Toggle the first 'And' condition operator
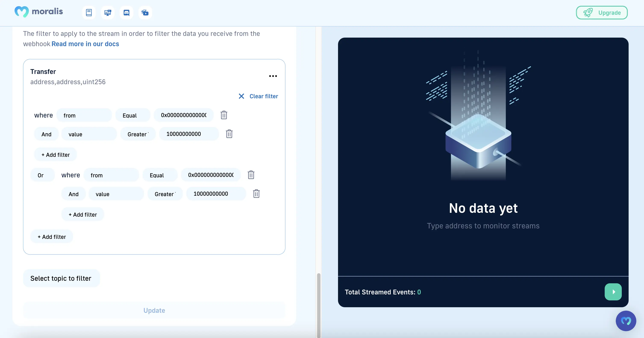644x338 pixels. click(x=47, y=134)
